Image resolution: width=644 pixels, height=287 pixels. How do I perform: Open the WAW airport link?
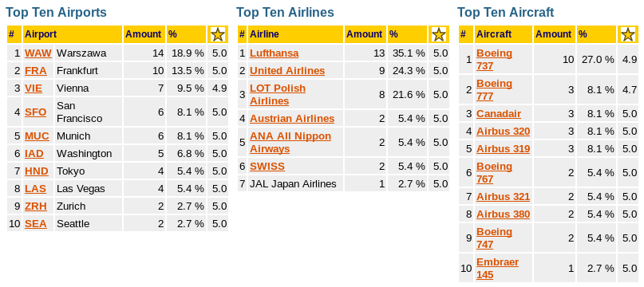[x=38, y=53]
